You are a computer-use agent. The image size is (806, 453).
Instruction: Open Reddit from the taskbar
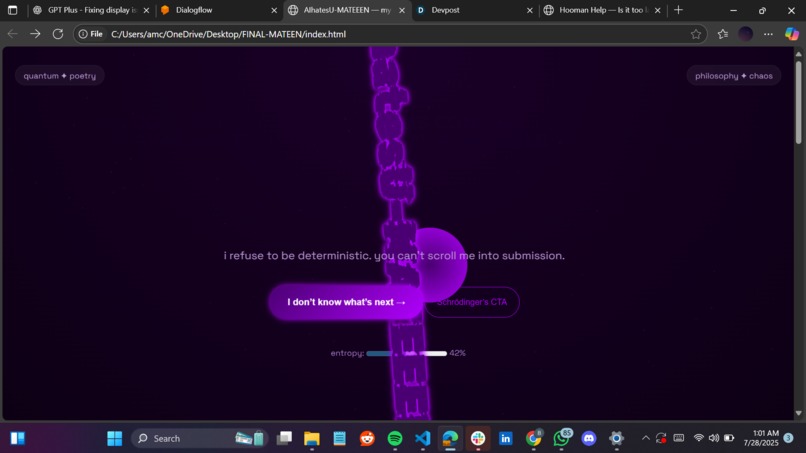367,439
